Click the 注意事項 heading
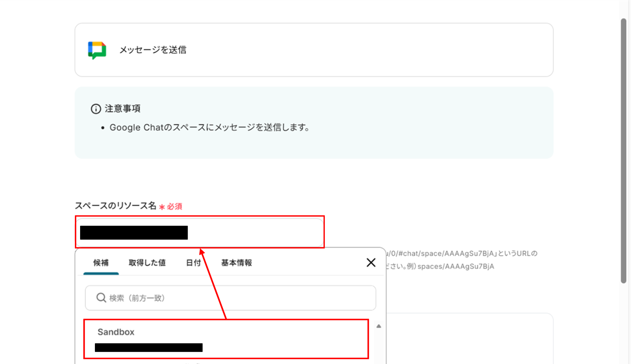This screenshot has width=631, height=364. (x=123, y=109)
